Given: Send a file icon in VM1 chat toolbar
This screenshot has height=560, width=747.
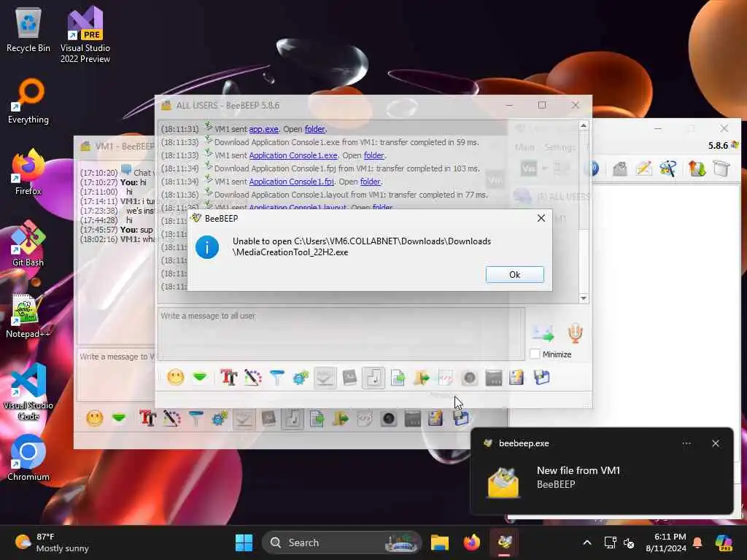Looking at the screenshot, I should coord(317,419).
